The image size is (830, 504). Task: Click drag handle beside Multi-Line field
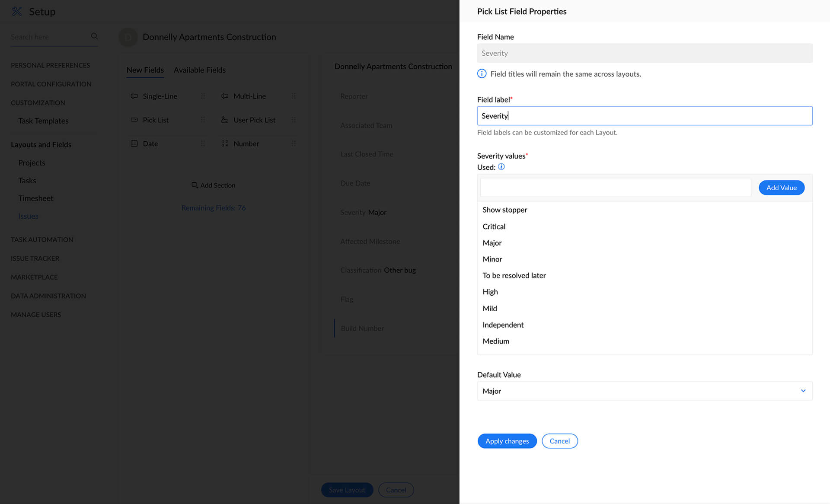click(294, 96)
